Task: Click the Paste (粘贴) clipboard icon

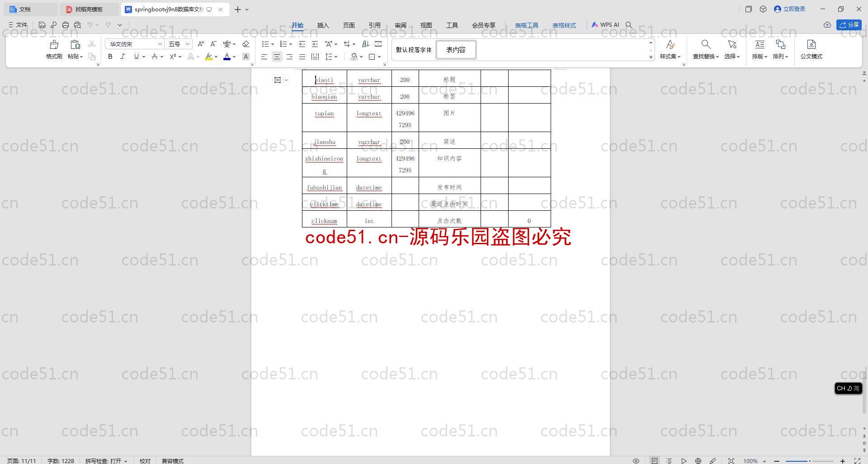Action: click(75, 44)
